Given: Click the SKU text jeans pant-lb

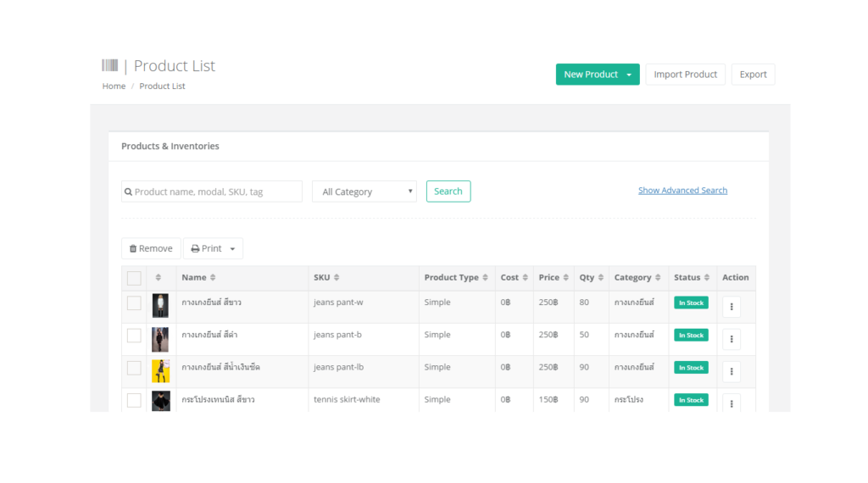Looking at the screenshot, I should coord(339,368).
